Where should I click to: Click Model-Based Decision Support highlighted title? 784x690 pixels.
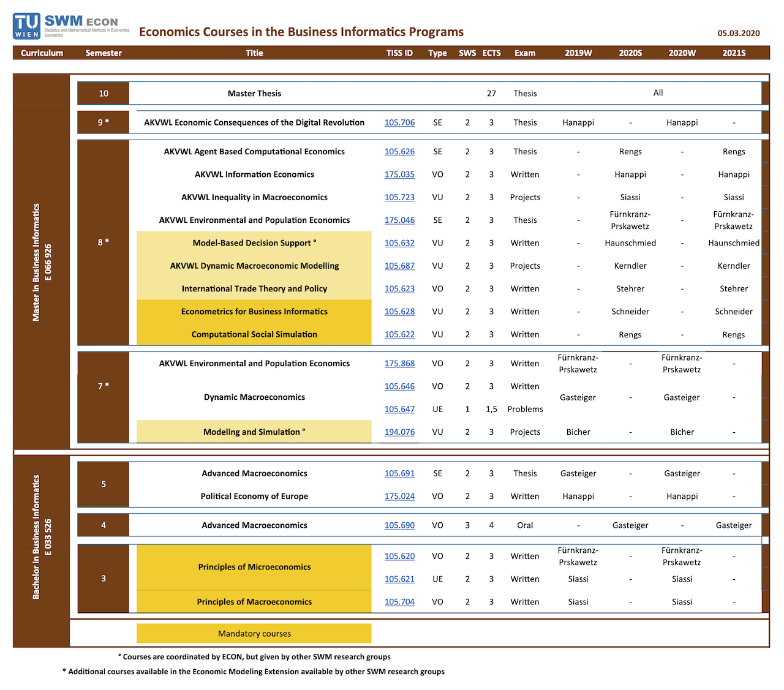254,243
